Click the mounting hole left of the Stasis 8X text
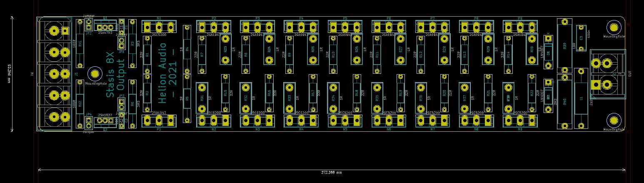644x183 pixels. pos(95,74)
